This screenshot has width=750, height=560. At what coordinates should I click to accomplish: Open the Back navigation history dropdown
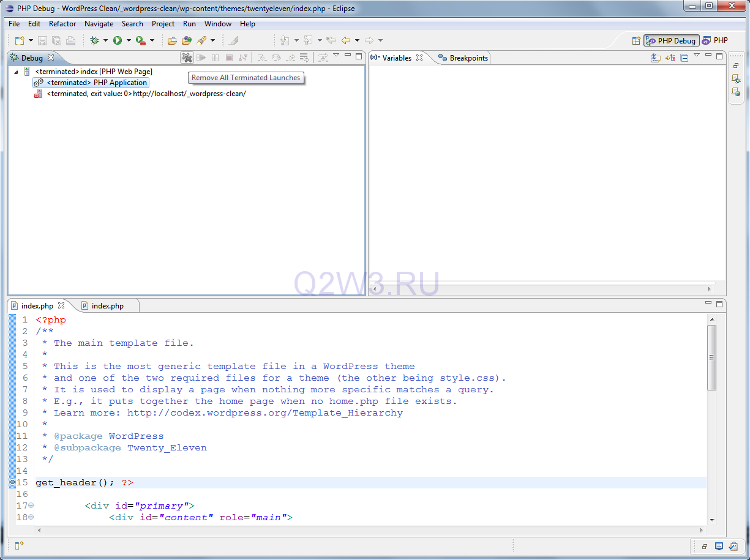coord(357,40)
